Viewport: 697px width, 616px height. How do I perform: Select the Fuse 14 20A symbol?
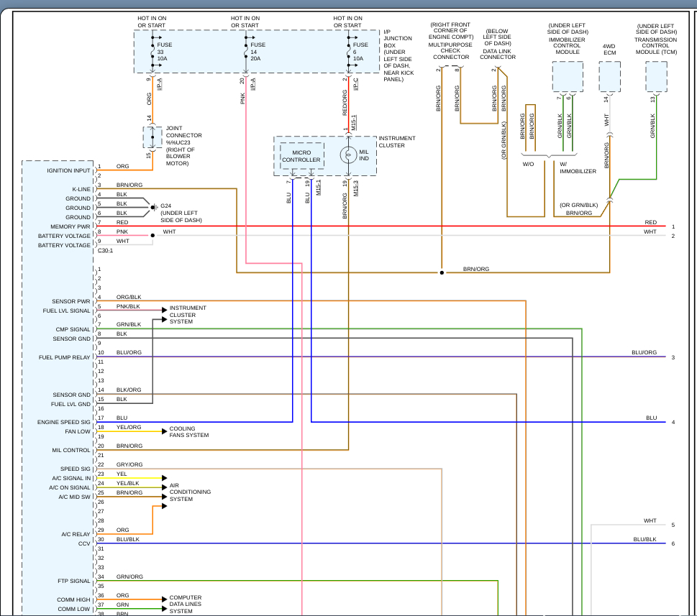246,50
